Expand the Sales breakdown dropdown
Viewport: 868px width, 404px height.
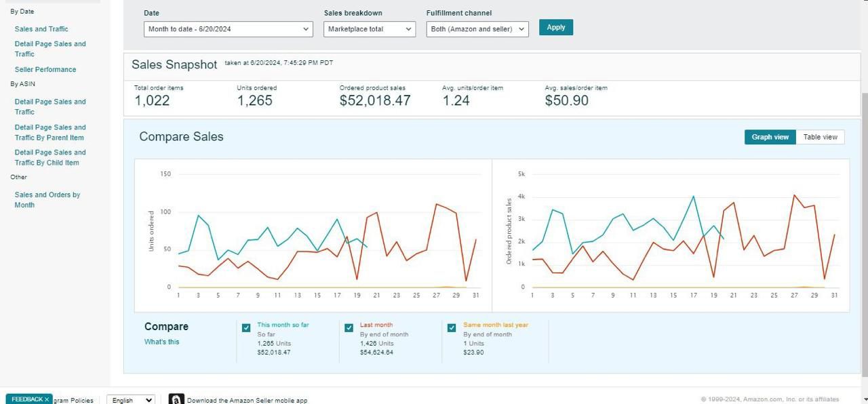tap(370, 29)
